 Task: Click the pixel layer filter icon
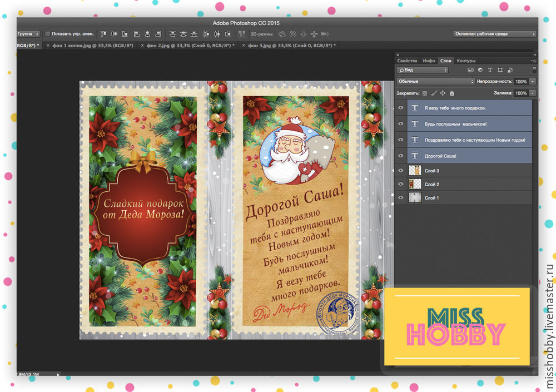470,71
